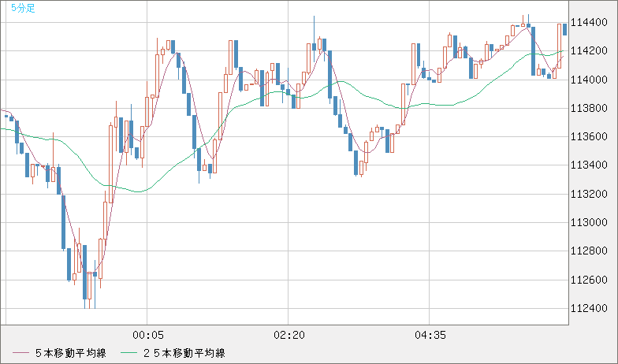Click the 113000 price axis label
This screenshot has width=618, height=364.
590,222
